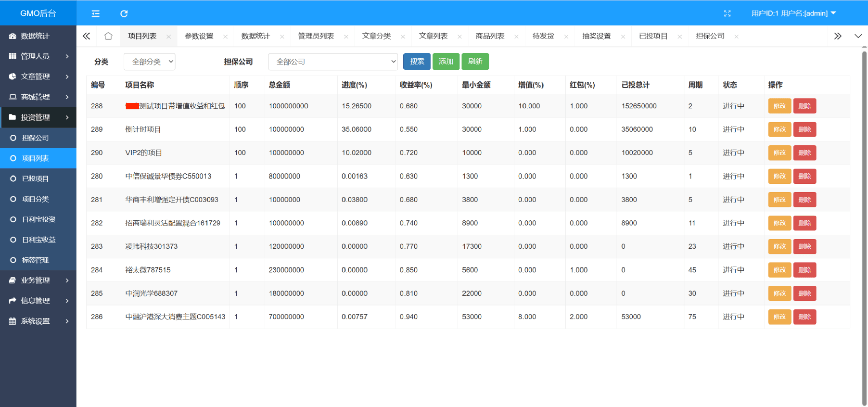Close the 参数设置 tab
Screen dimensions: 868x407
[x=225, y=37]
